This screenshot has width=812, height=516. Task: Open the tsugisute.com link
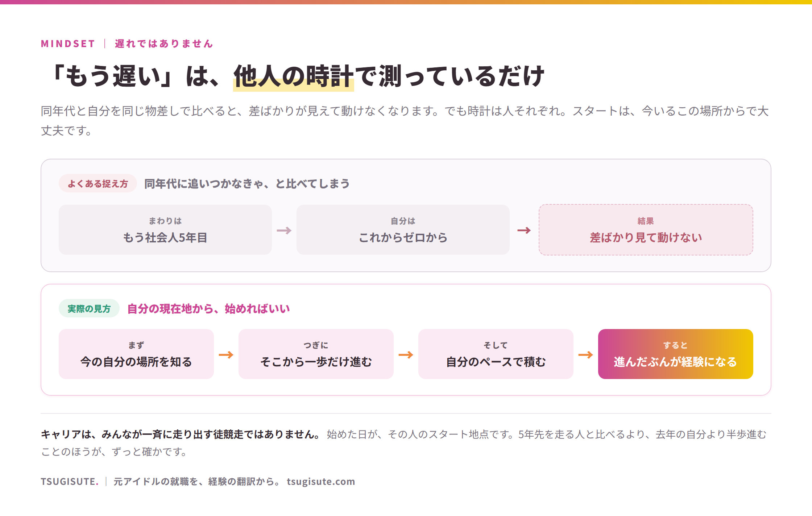(x=321, y=481)
